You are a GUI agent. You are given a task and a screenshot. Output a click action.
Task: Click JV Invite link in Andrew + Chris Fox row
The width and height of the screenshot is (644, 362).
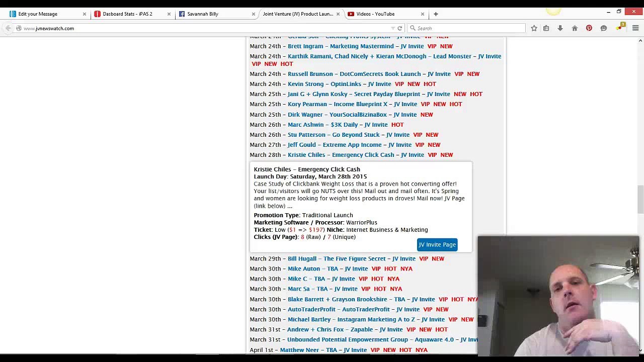point(391,329)
